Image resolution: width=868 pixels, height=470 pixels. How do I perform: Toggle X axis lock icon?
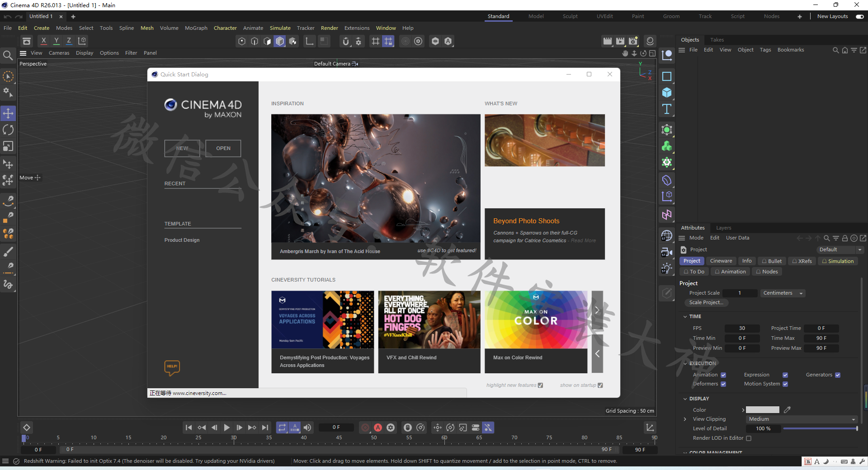44,41
